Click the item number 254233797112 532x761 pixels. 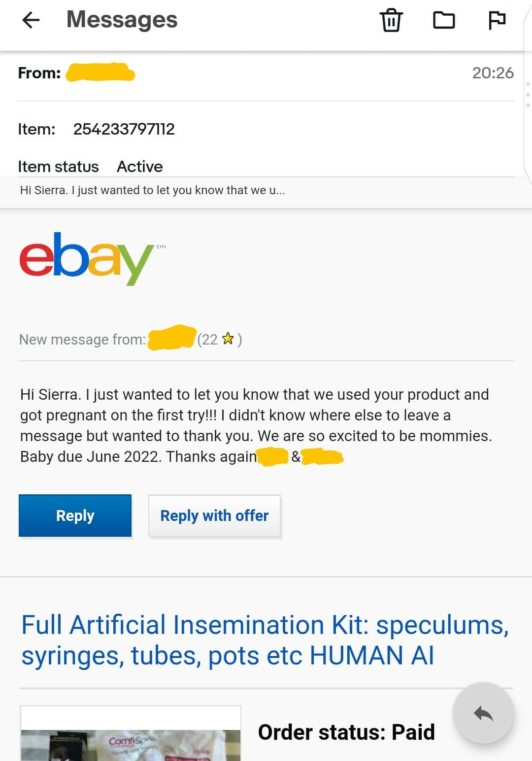125,128
